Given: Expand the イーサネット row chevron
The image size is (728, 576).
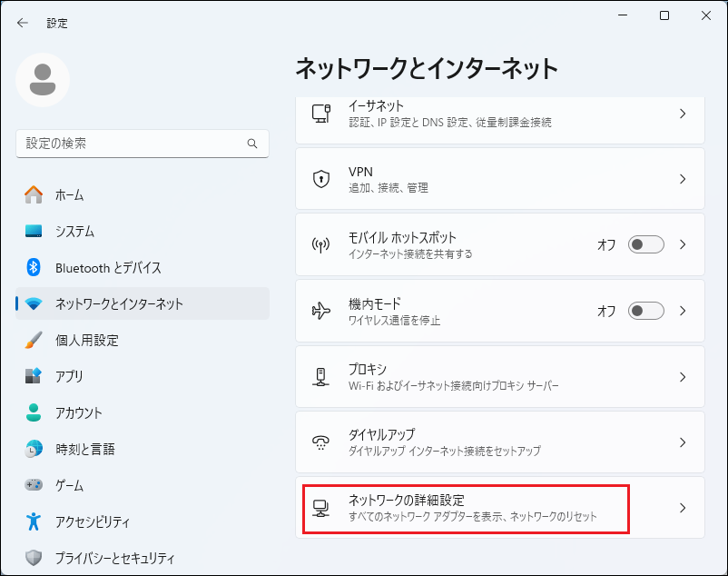Looking at the screenshot, I should [683, 114].
